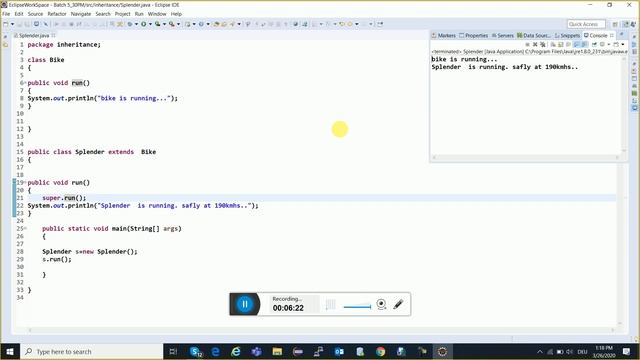Image resolution: width=640 pixels, height=360 pixels.
Task: Open the Run launch configurations dropdown
Action: (x=150, y=24)
